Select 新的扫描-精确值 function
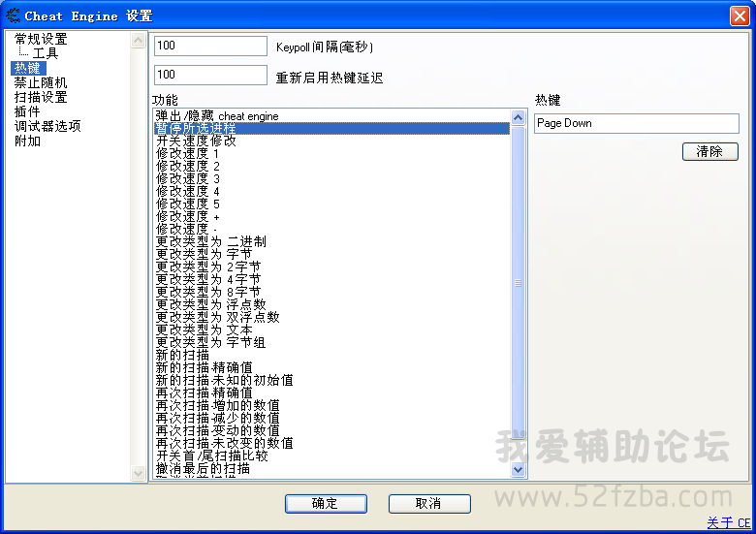 click(x=331, y=367)
